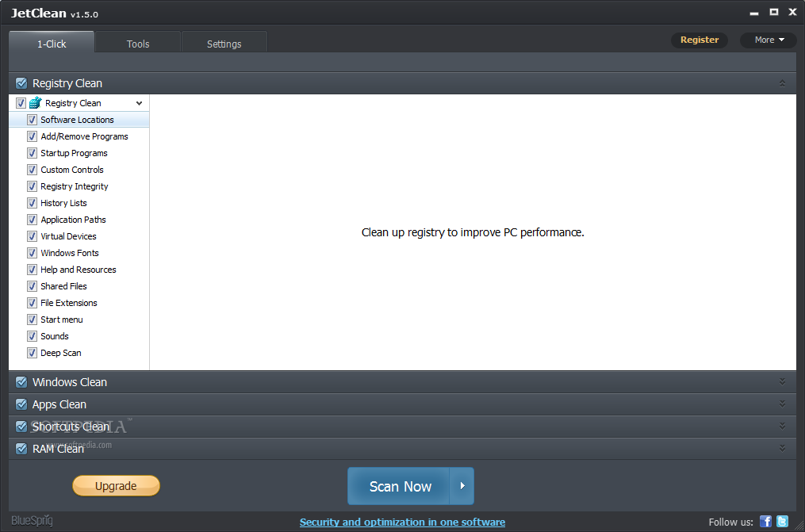Select Deep Scan row label
Screen dimensions: 805x532
[x=61, y=353]
